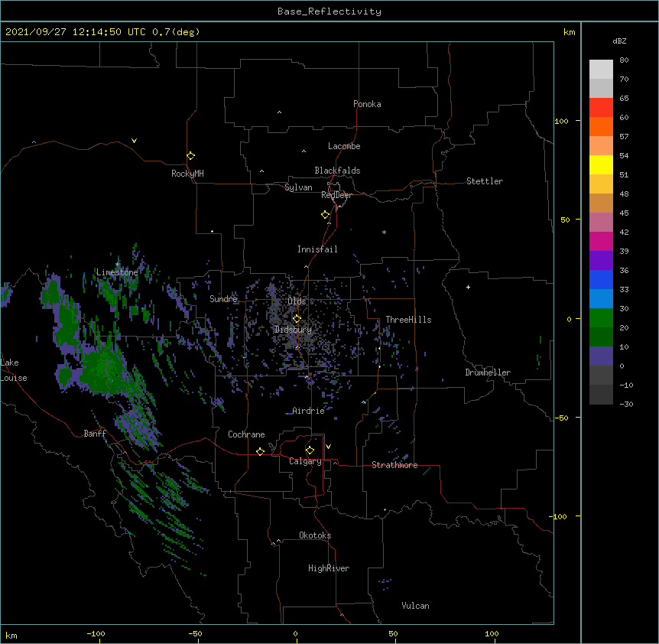This screenshot has width=659, height=644.
Task: Click the white swatch at the legend top
Action: coord(601,70)
